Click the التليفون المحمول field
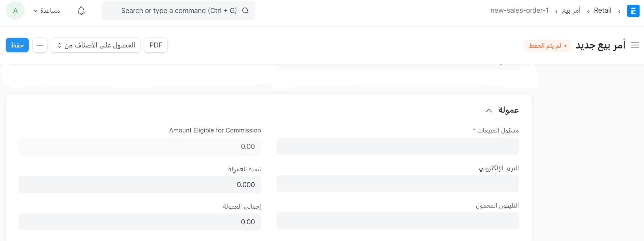The image size is (644, 241). (397, 221)
